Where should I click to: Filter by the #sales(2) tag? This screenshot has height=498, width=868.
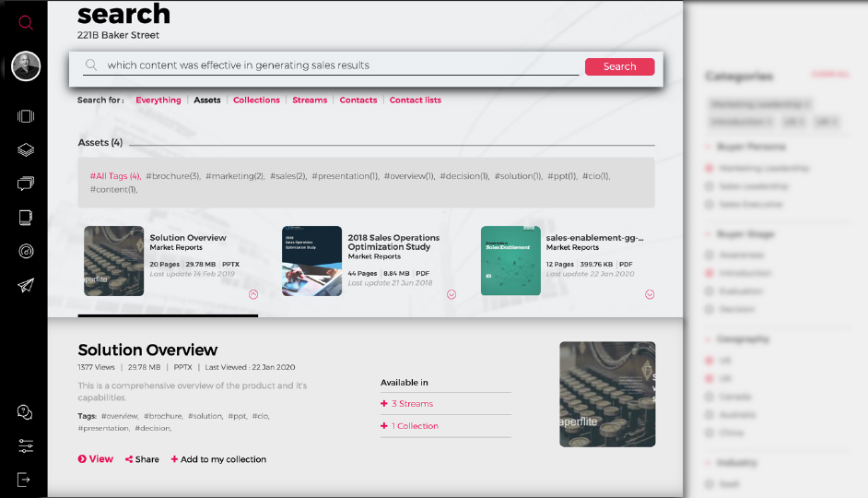coord(287,176)
